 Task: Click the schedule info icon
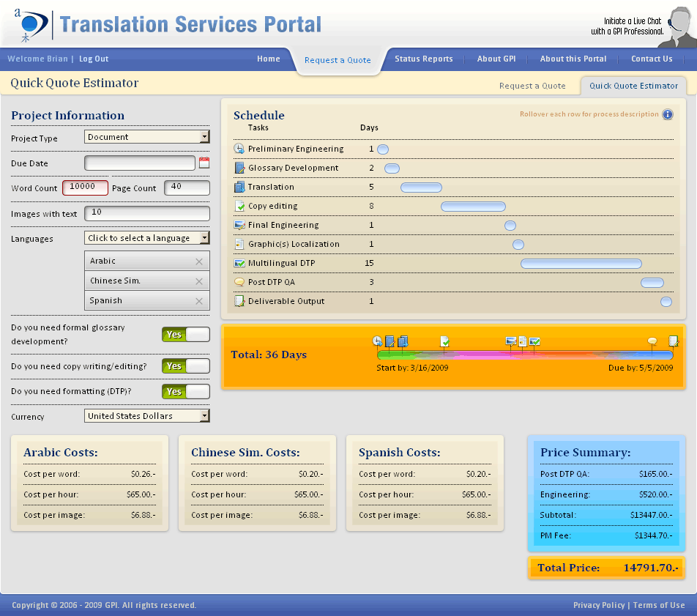click(x=667, y=114)
